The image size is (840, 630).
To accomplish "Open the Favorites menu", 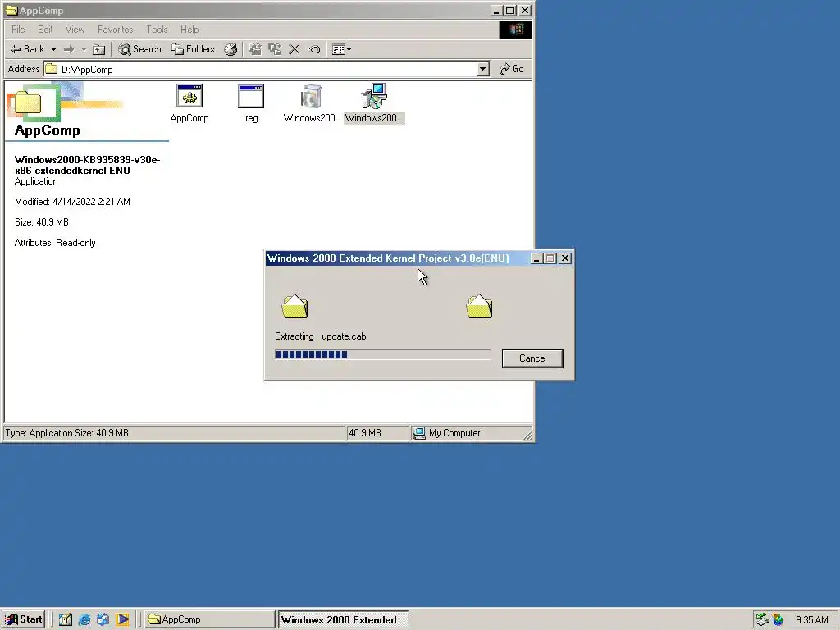I will [x=115, y=30].
